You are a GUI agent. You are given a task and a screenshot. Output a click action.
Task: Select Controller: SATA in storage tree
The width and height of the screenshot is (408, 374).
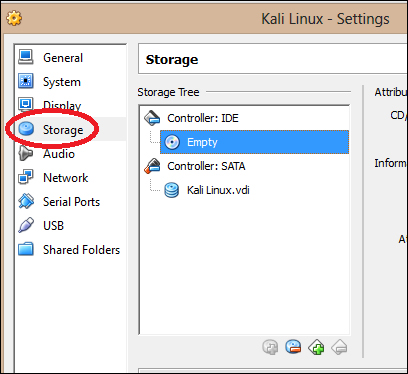click(x=206, y=166)
